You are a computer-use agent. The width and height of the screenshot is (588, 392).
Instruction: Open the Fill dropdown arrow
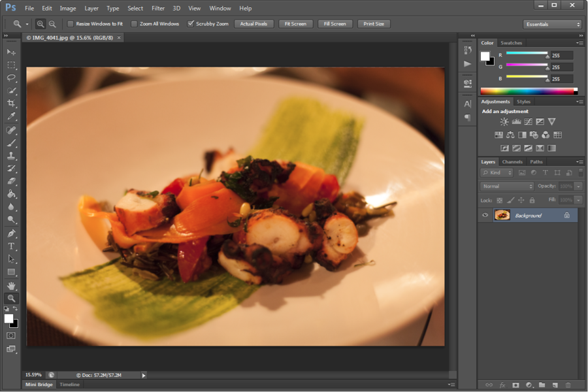578,201
